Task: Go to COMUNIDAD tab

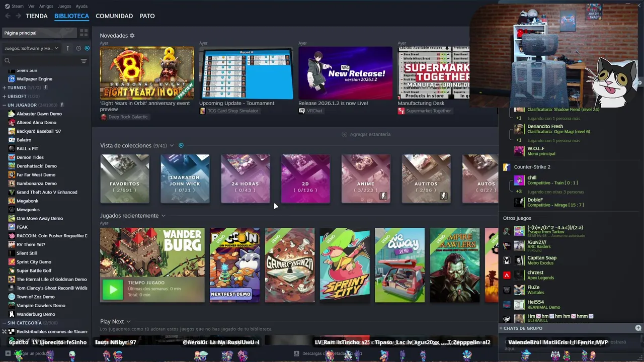Action: click(x=114, y=16)
